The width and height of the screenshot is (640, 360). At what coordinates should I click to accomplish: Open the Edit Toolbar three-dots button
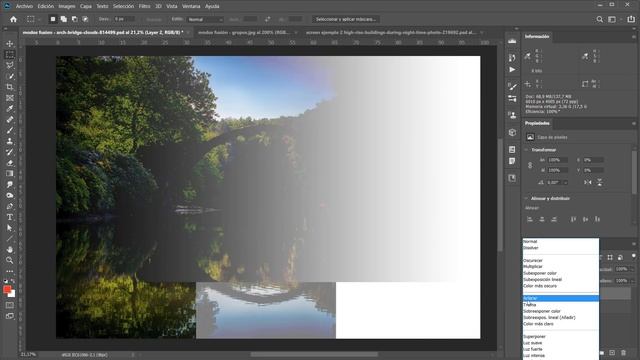[x=10, y=271]
